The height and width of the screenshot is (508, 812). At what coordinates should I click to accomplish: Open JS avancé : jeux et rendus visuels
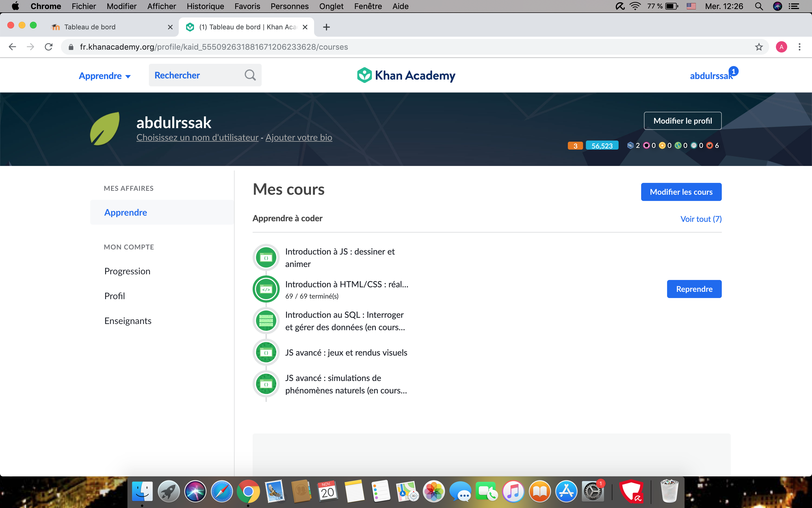pos(346,352)
